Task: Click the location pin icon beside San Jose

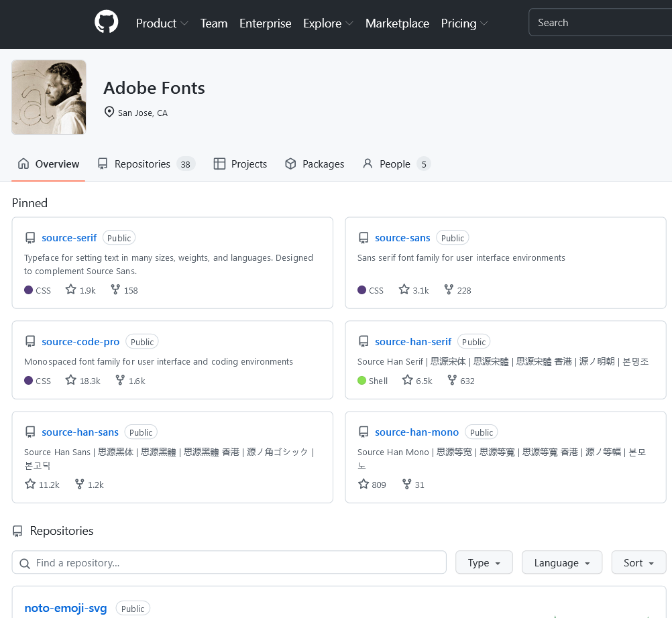Action: pos(109,112)
